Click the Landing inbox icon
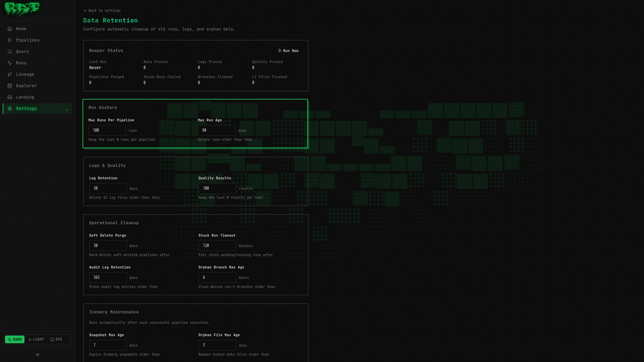This screenshot has width=644, height=362. point(10,97)
